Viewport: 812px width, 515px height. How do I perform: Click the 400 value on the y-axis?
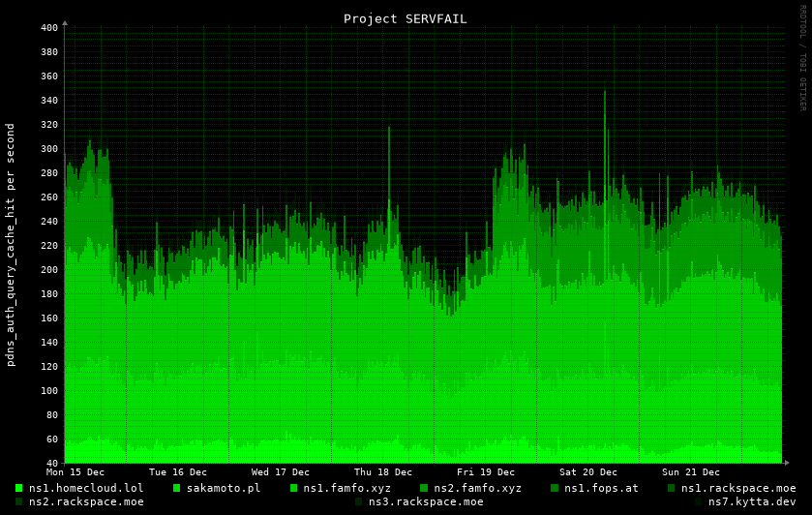[49, 28]
